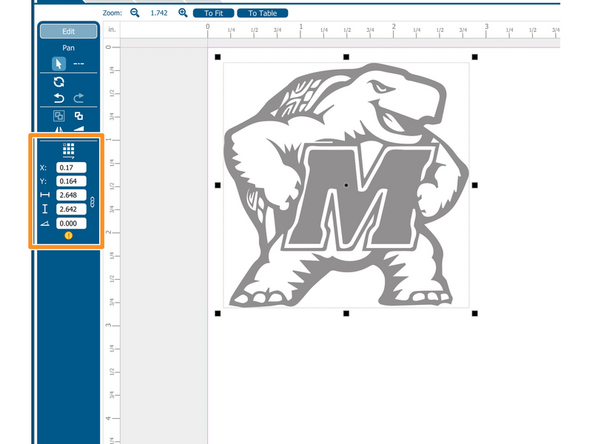Click the height value field 2.642

[x=71, y=209]
